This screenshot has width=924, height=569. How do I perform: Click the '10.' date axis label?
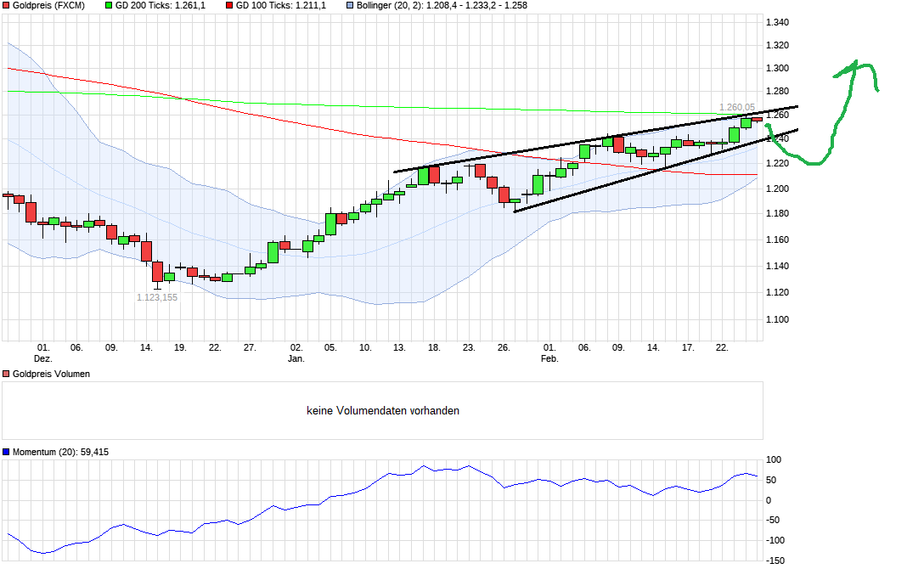tap(365, 348)
